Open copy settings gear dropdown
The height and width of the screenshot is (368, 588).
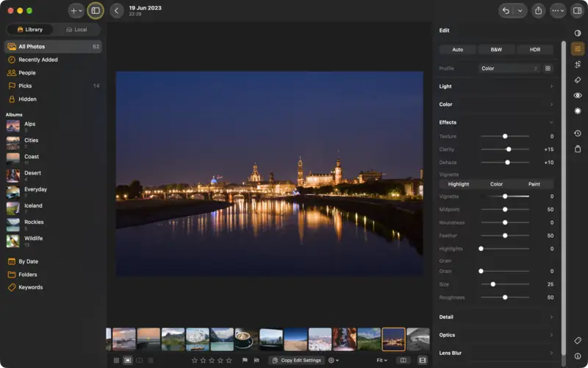[x=334, y=360]
